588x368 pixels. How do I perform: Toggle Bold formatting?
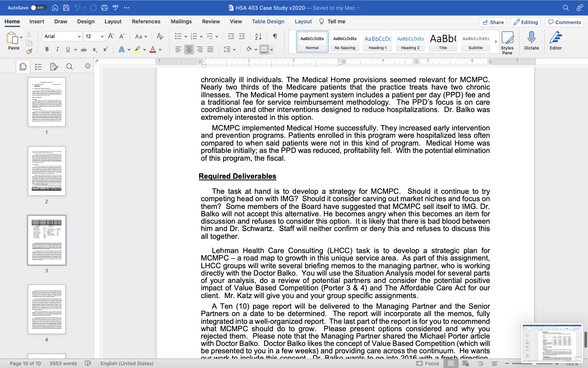[47, 49]
